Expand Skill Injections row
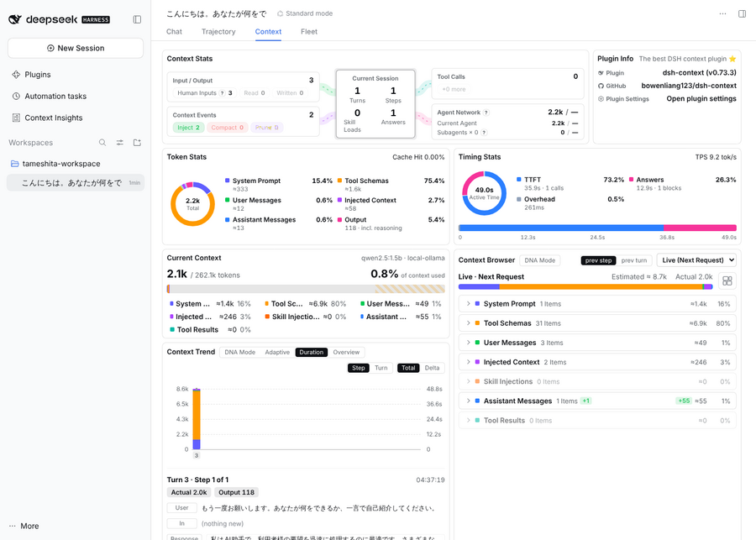The width and height of the screenshot is (756, 540). coord(597,381)
